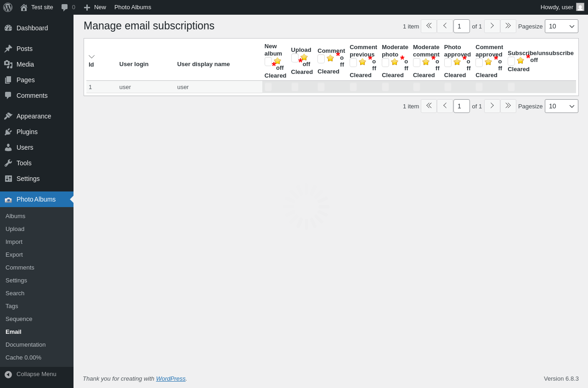588x388 pixels.
Task: Click the WordPress logo in admin bar
Action: coord(8,7)
